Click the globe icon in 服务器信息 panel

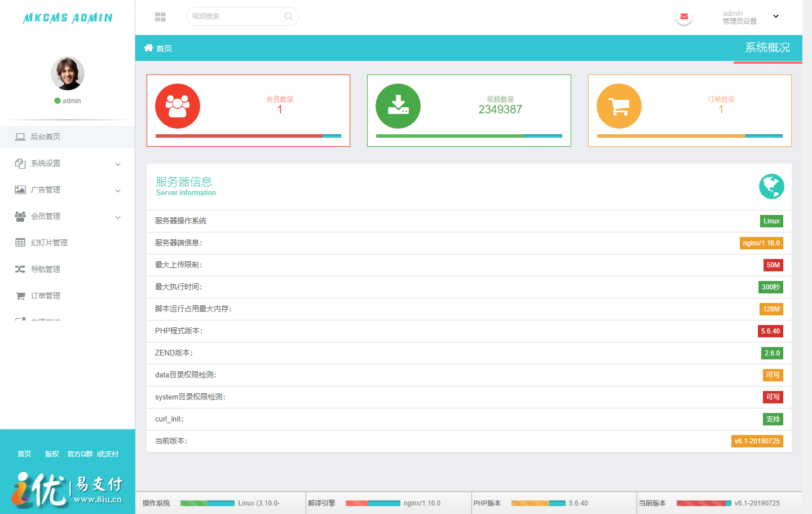pyautogui.click(x=771, y=186)
